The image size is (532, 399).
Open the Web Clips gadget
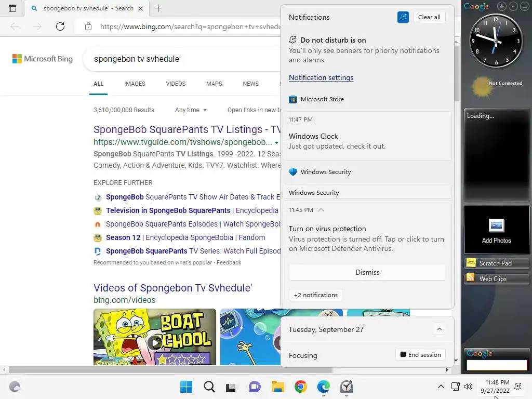pyautogui.click(x=496, y=278)
